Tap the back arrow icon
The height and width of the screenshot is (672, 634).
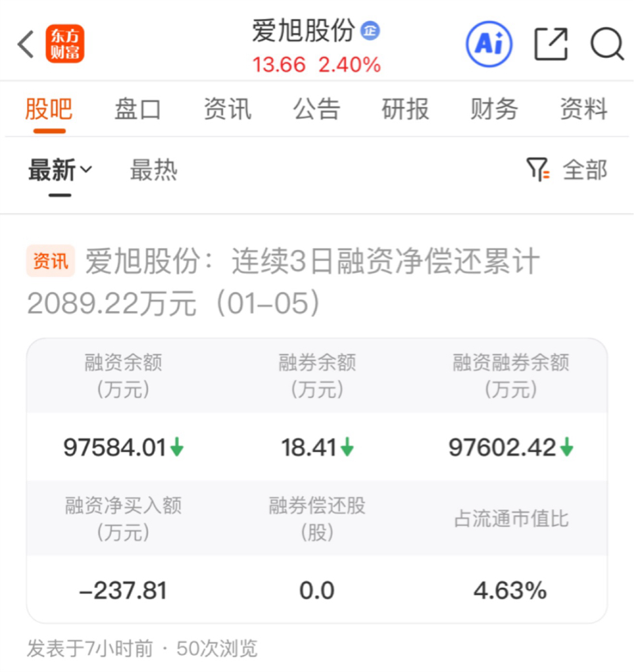pyautogui.click(x=26, y=44)
